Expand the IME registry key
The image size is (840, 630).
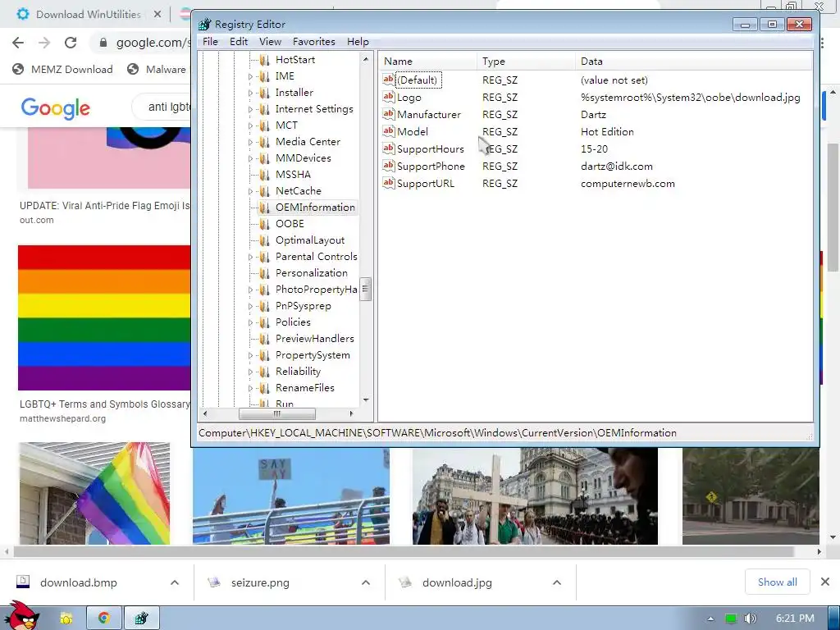point(250,76)
